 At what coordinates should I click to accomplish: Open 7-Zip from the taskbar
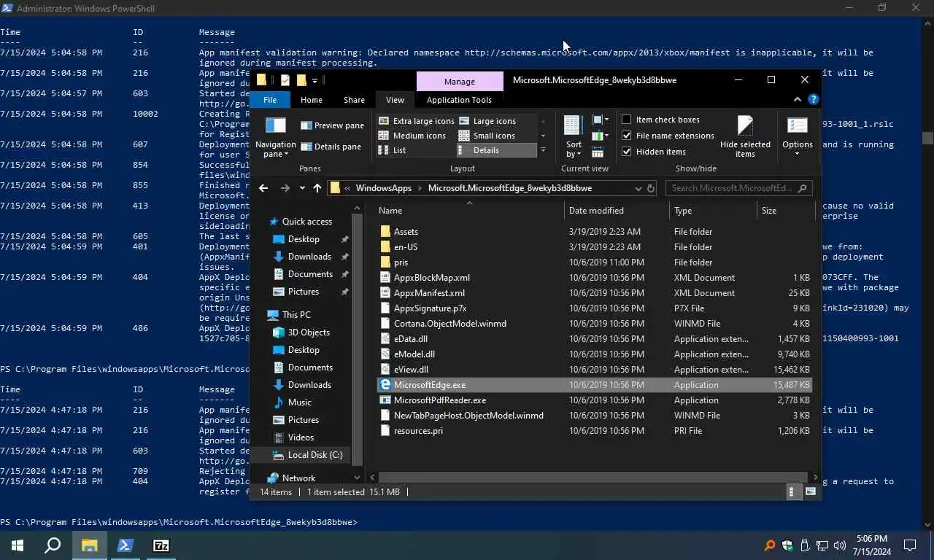pos(161,545)
